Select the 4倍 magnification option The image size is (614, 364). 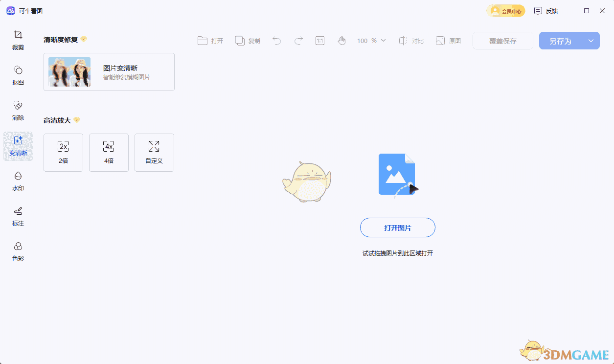point(109,152)
